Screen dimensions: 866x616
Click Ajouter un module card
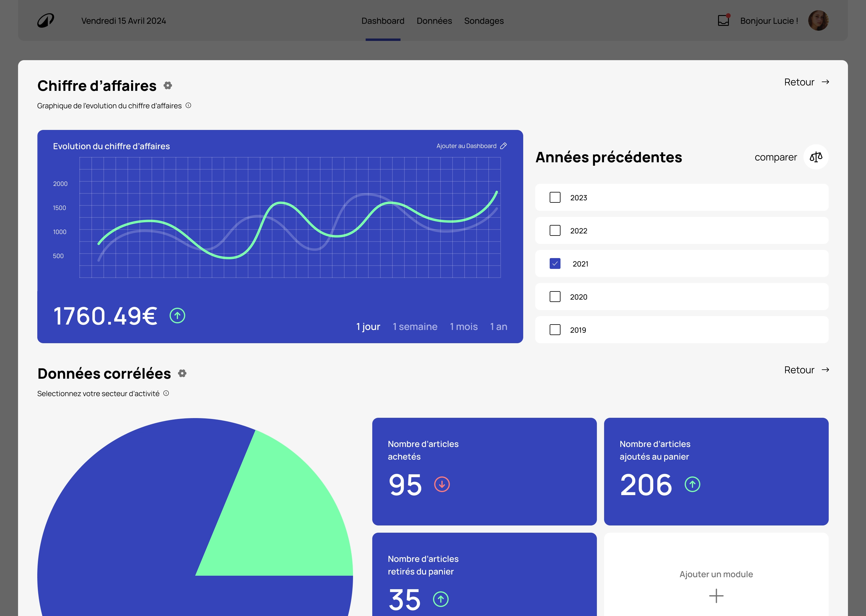[x=716, y=574]
